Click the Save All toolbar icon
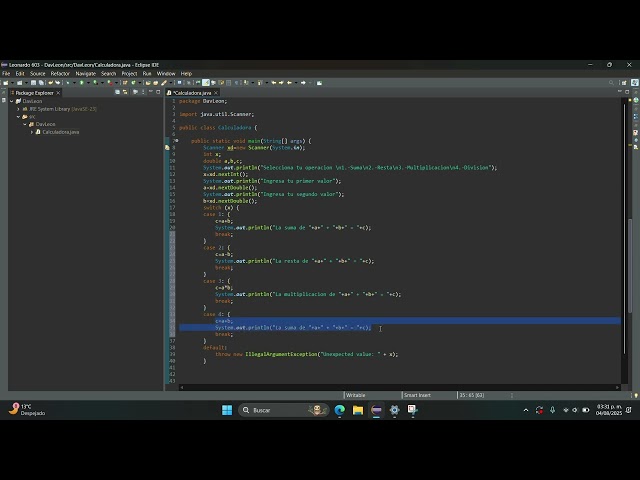Viewport: 640px width, 480px height. pyautogui.click(x=41, y=83)
